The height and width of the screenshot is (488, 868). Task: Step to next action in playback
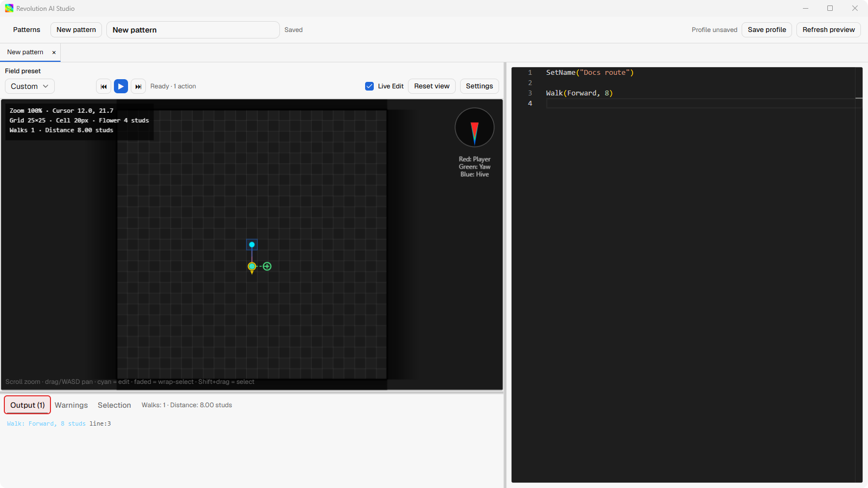click(138, 86)
